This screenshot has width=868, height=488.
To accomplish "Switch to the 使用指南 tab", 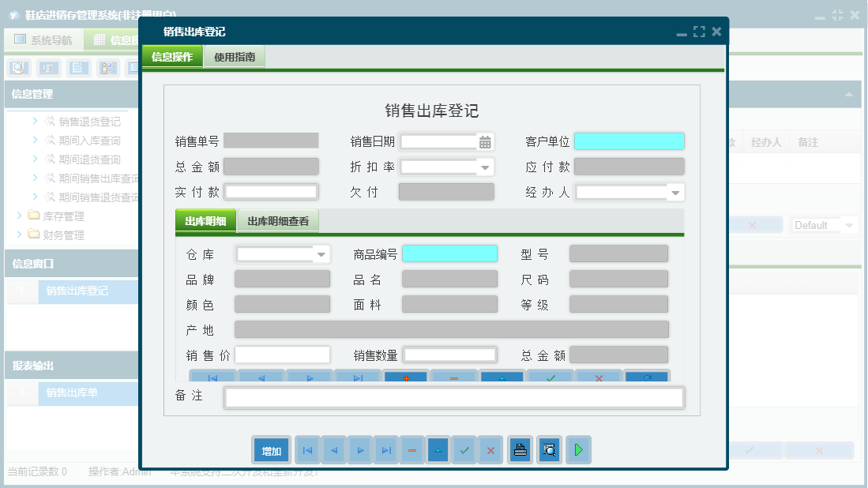I will [234, 57].
